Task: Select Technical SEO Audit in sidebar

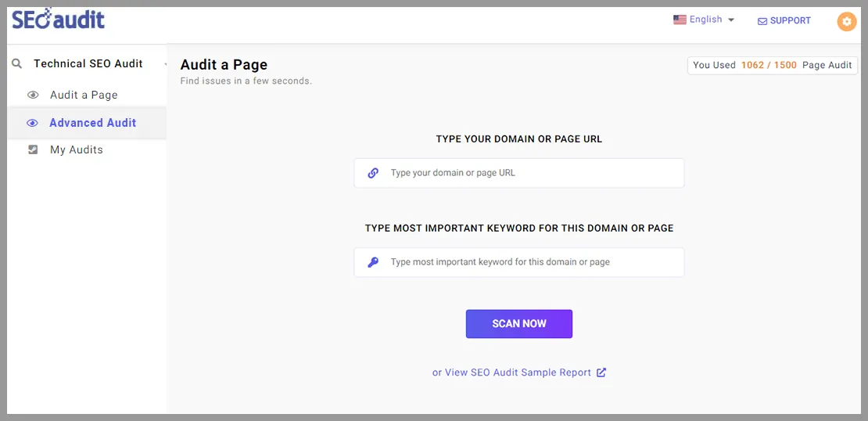Action: [x=88, y=63]
